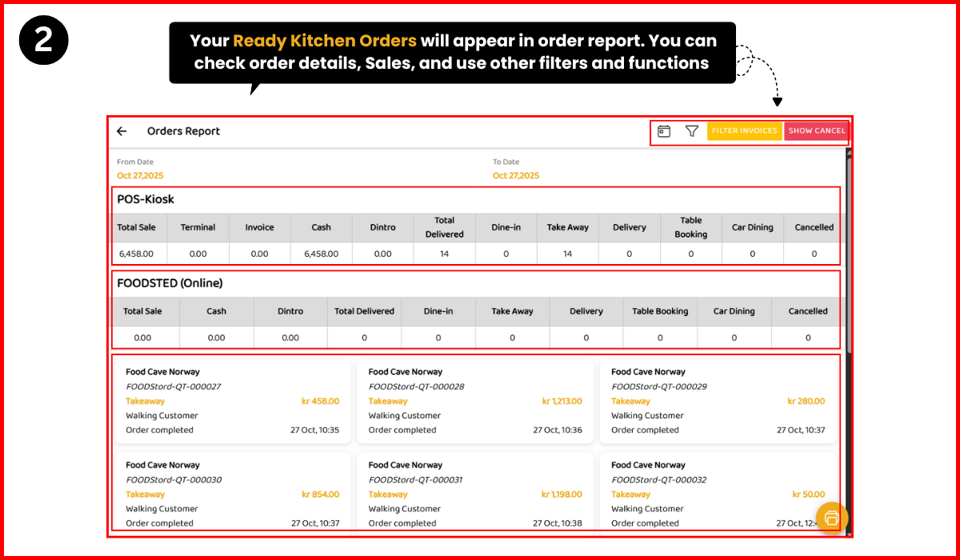Click the Orders Report title
Screen dimensions: 960x560
[x=183, y=131]
